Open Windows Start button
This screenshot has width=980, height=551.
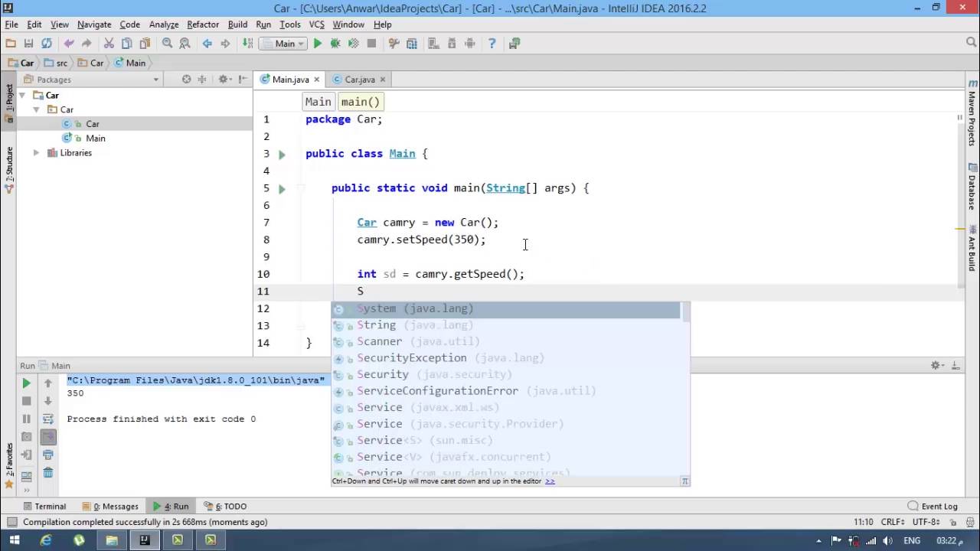click(x=15, y=540)
